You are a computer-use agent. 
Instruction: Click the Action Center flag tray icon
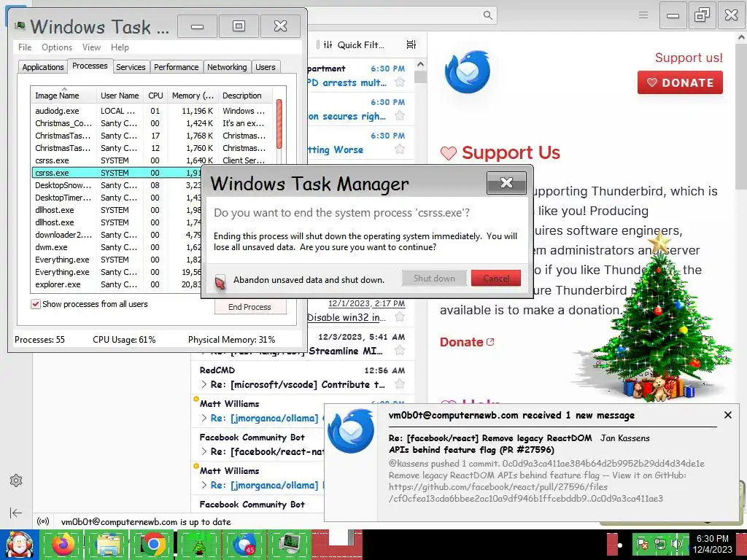(x=642, y=544)
